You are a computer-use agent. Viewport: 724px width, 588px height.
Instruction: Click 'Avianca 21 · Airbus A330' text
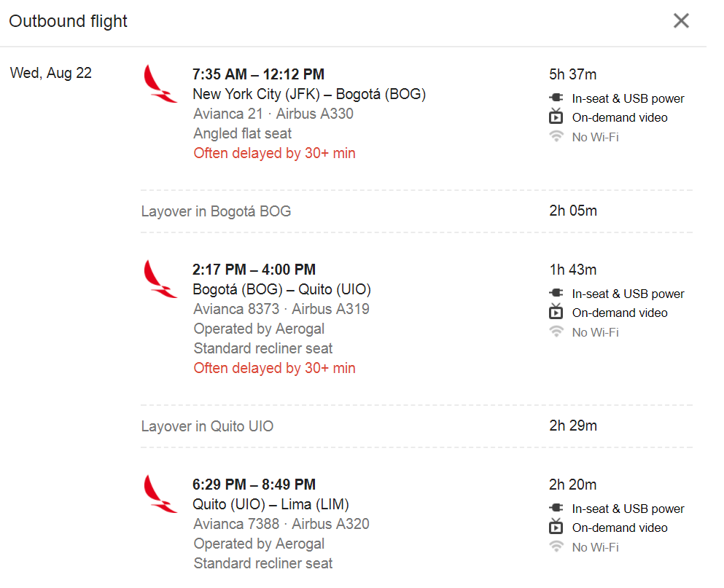tap(273, 114)
